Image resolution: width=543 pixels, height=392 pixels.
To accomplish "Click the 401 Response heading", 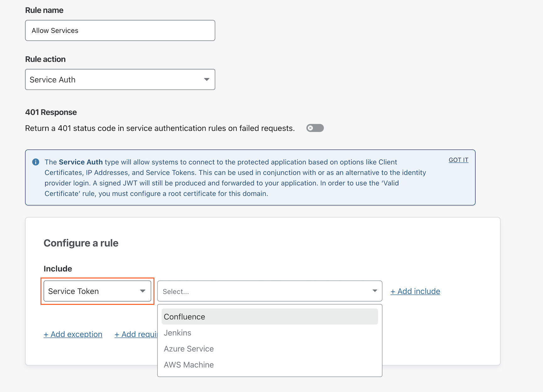I will [51, 112].
